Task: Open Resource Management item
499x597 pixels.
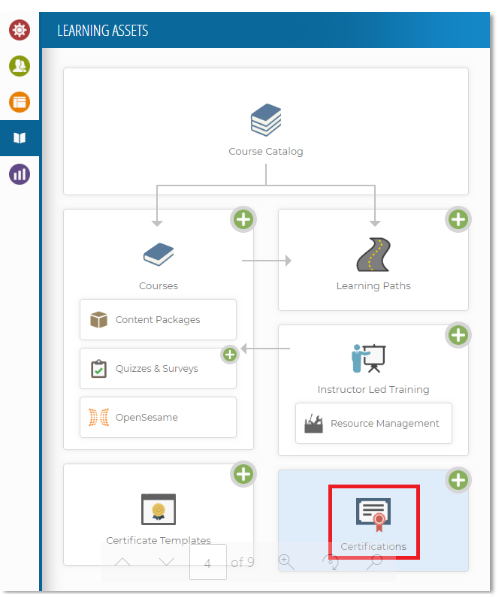Action: pyautogui.click(x=373, y=423)
